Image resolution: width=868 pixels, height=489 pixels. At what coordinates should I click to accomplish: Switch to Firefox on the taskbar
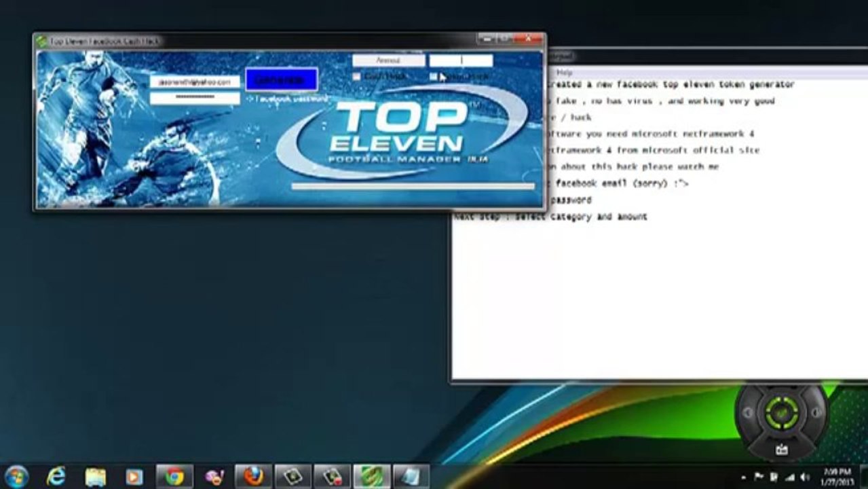253,476
